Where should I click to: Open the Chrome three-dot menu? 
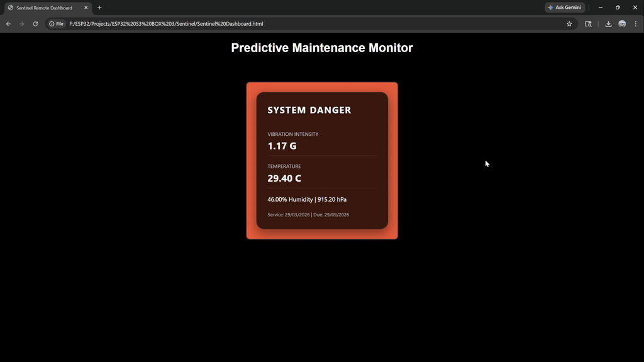pyautogui.click(x=635, y=24)
